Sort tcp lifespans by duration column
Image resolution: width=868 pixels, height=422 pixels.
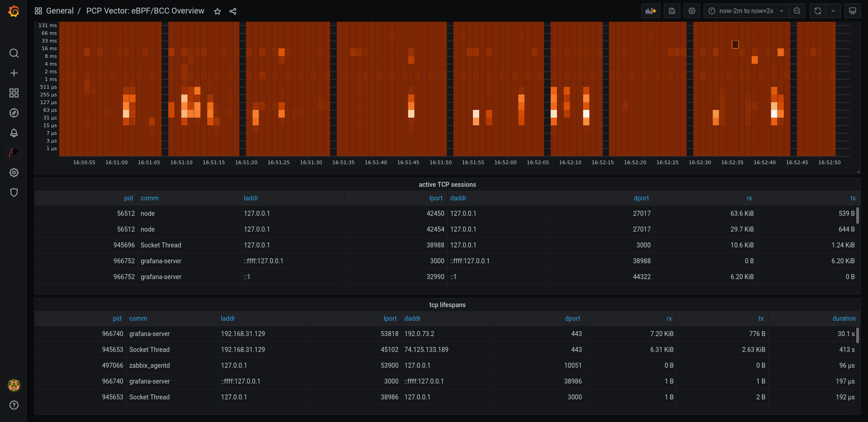coord(844,318)
